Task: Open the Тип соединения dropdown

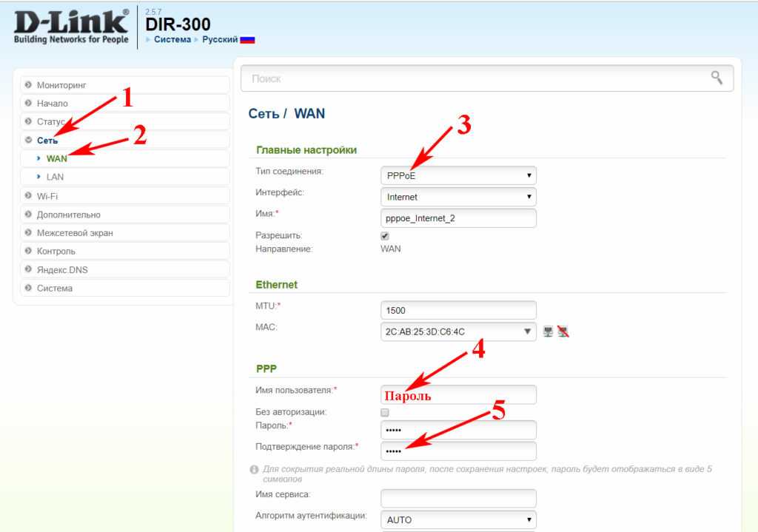Action: tap(458, 175)
